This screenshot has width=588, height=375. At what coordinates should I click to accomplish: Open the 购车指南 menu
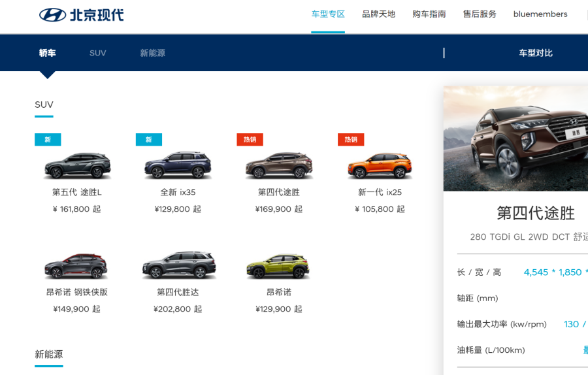[x=429, y=14]
